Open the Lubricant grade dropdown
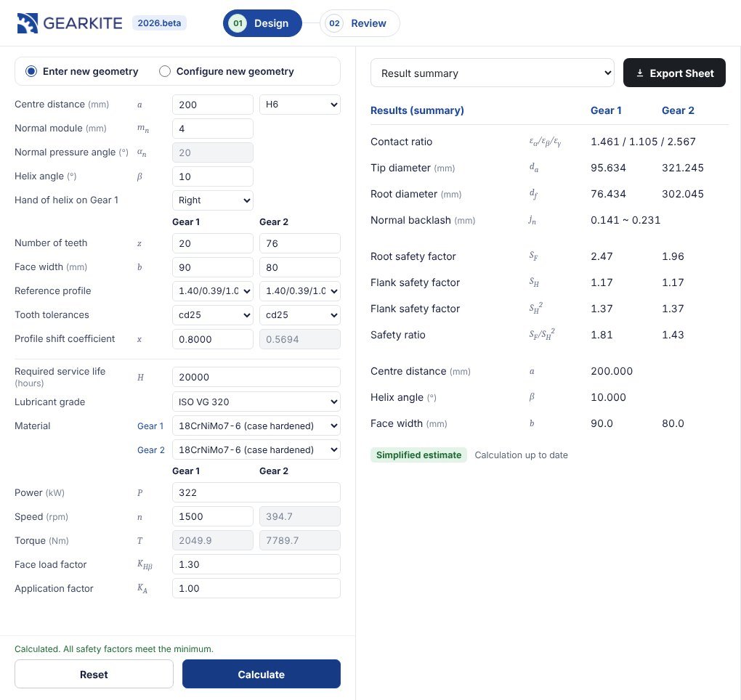The width and height of the screenshot is (741, 700). pyautogui.click(x=256, y=402)
